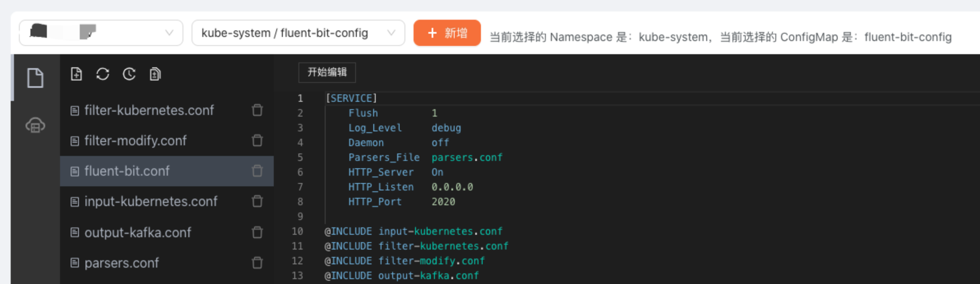Open the cloud server view in sidebar
Image resolution: width=980 pixels, height=284 pixels.
tap(35, 125)
